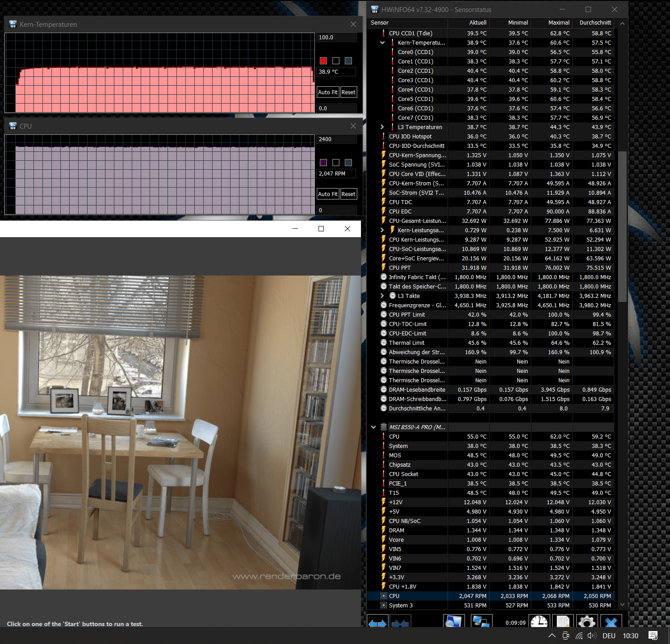This screenshot has width=670, height=644.
Task: Click the Aktuell column header
Action: (469, 22)
